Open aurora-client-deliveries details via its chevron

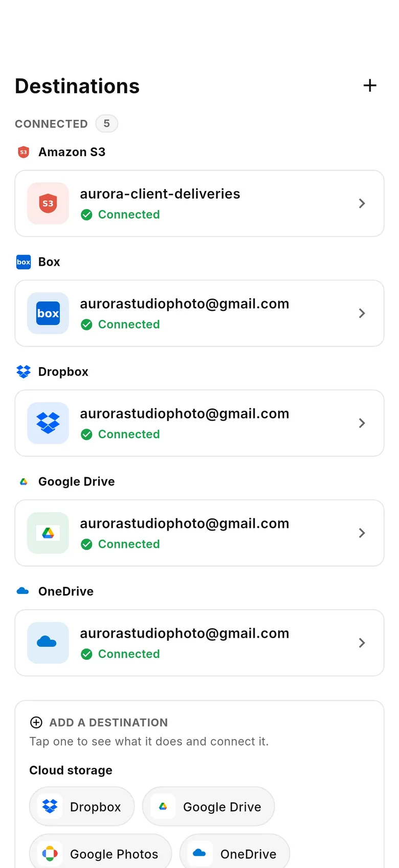pos(362,203)
